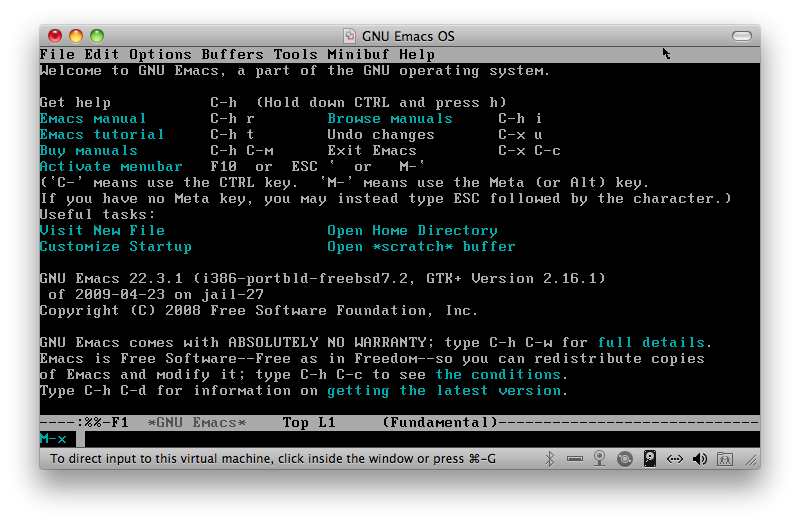Viewport: 800px width, 524px height.
Task: Click the webcam icon in VM status bar
Action: [599, 459]
